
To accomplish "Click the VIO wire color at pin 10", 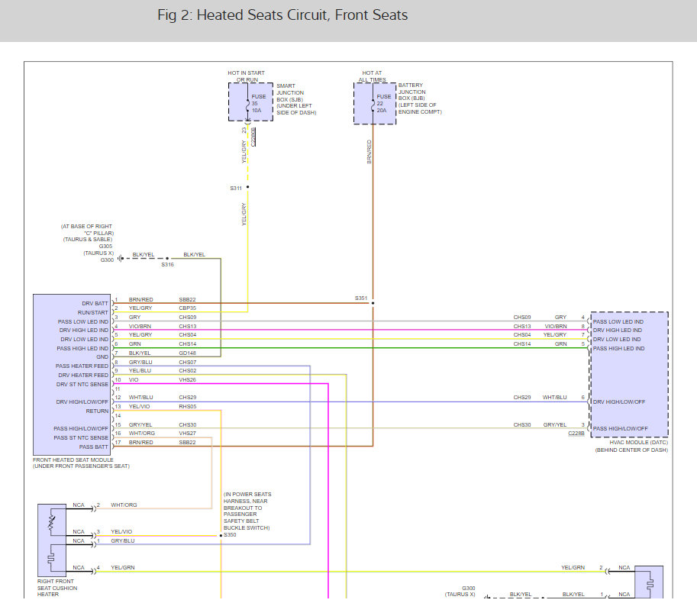I will (x=134, y=379).
